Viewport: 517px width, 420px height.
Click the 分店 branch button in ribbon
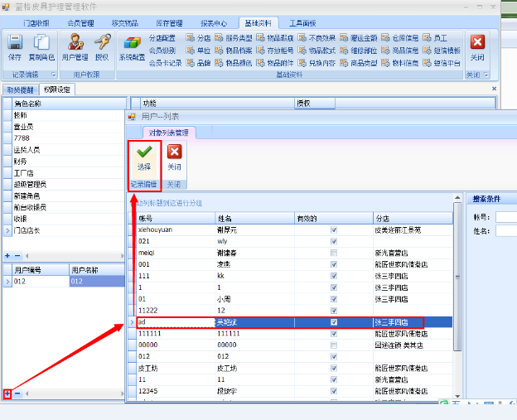(199, 38)
